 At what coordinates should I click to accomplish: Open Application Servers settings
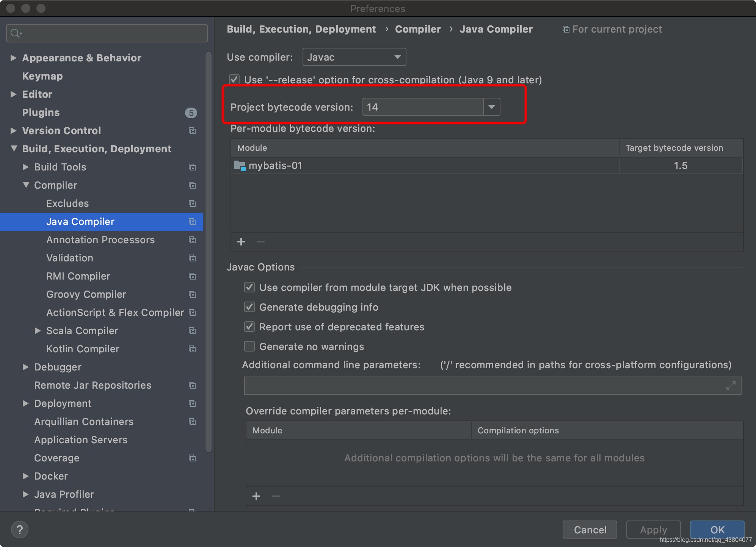click(x=81, y=440)
